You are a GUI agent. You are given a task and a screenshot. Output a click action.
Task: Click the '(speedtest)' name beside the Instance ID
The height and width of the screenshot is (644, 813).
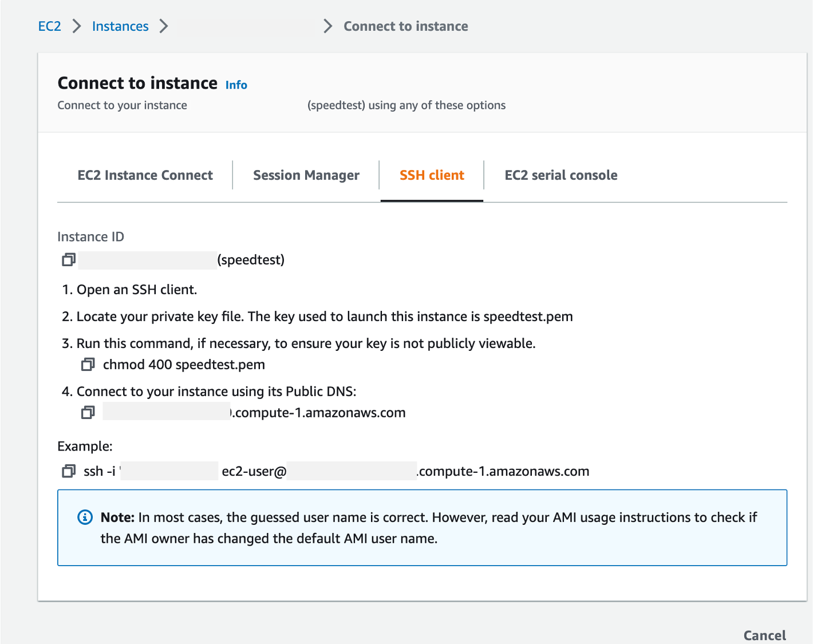coord(251,260)
